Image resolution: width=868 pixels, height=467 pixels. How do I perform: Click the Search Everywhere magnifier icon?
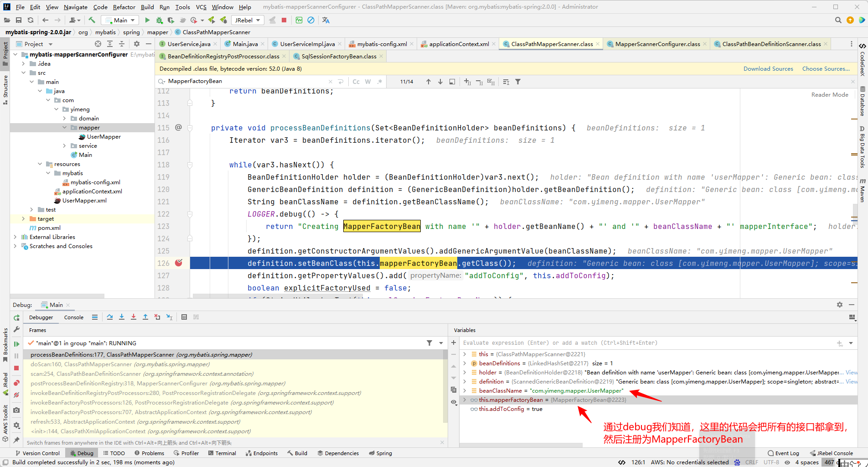838,20
